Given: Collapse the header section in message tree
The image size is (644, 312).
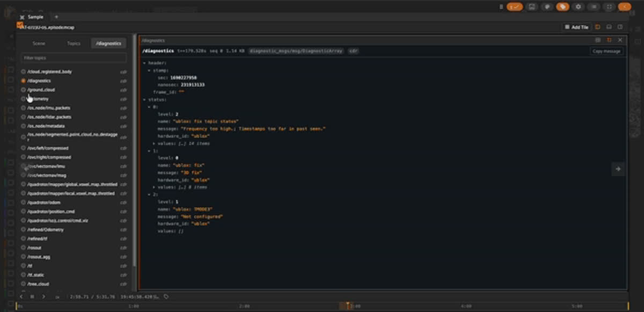Looking at the screenshot, I should tap(144, 63).
